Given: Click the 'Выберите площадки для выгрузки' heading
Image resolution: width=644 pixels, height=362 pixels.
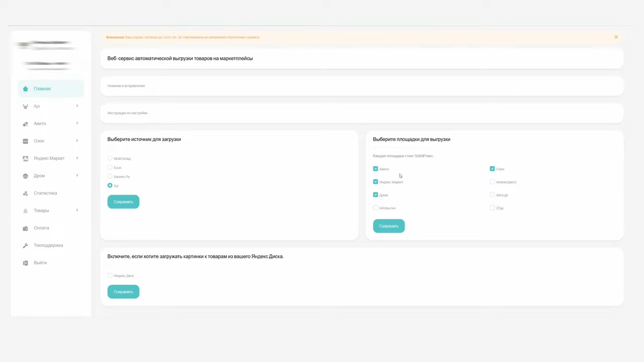Looking at the screenshot, I should click(412, 139).
